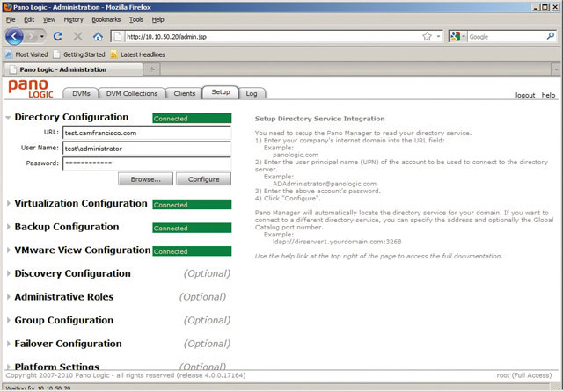Expand the VMware View Configuration section
The width and height of the screenshot is (563, 392).
[8, 250]
